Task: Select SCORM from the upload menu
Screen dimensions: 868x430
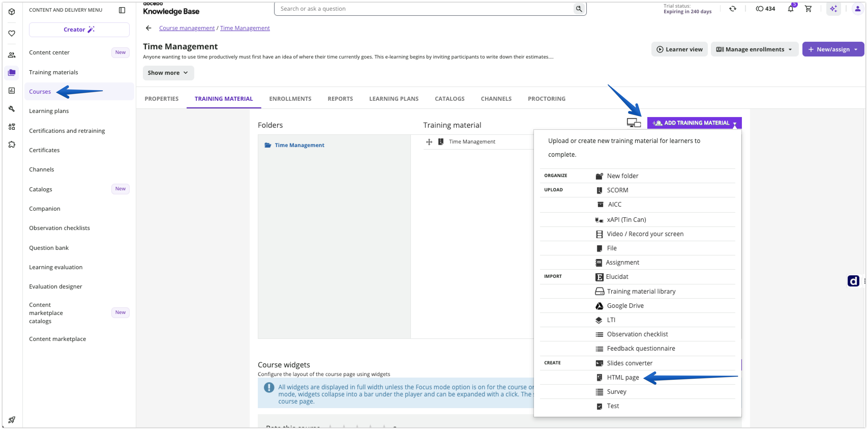Action: pyautogui.click(x=617, y=190)
